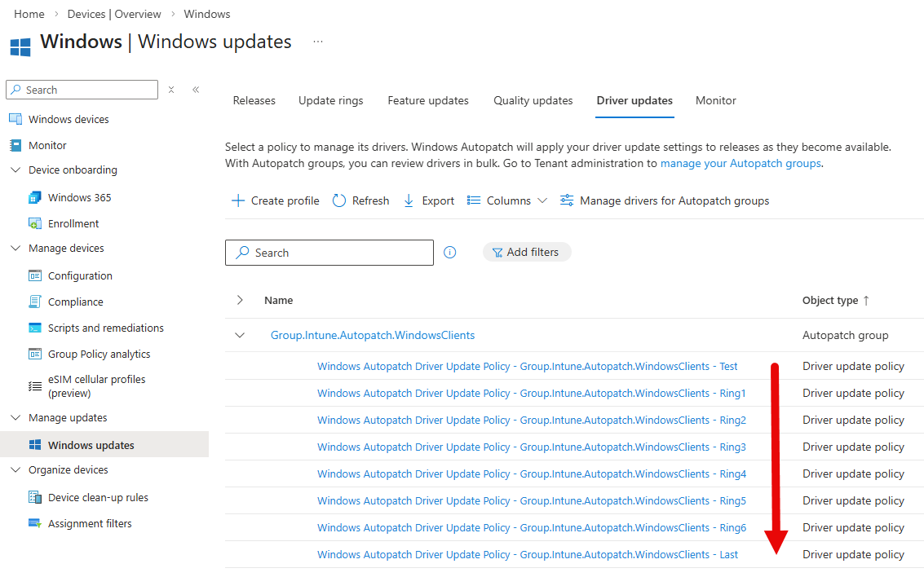Screen dimensions: 924x577
Task: Click the Device clean-up rules icon
Action: 35,497
